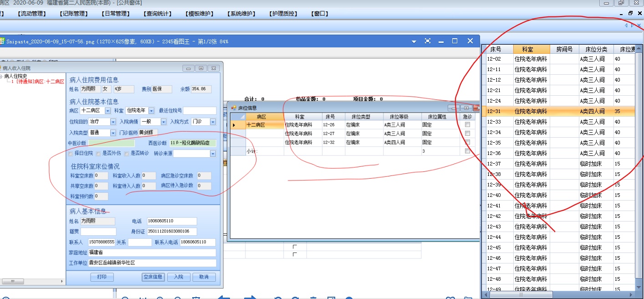The image size is (644, 299).
Task: Select the tree item 待通知 病区:十二病区
Action: coord(38,82)
